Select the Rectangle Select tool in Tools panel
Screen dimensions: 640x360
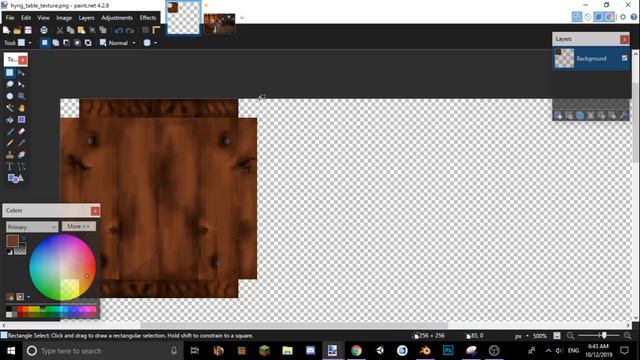[10, 73]
